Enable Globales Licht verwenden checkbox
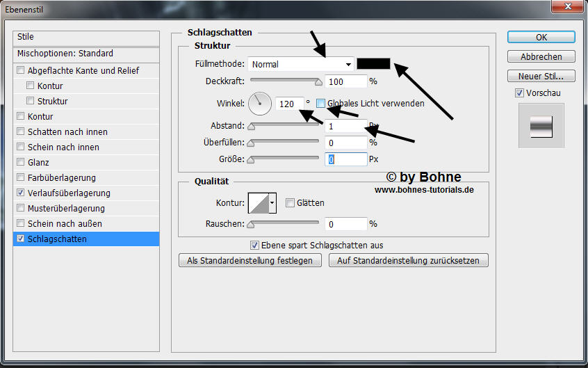588x368 pixels. 320,104
